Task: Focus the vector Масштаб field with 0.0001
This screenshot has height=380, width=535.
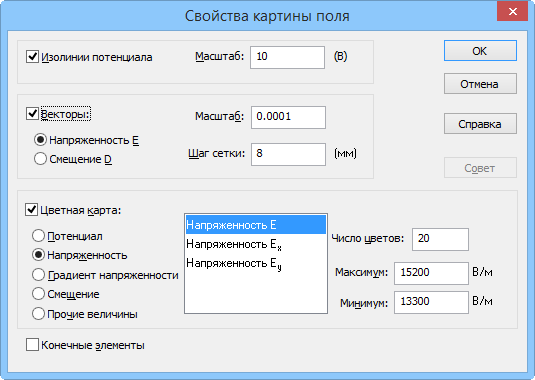Action: click(288, 117)
